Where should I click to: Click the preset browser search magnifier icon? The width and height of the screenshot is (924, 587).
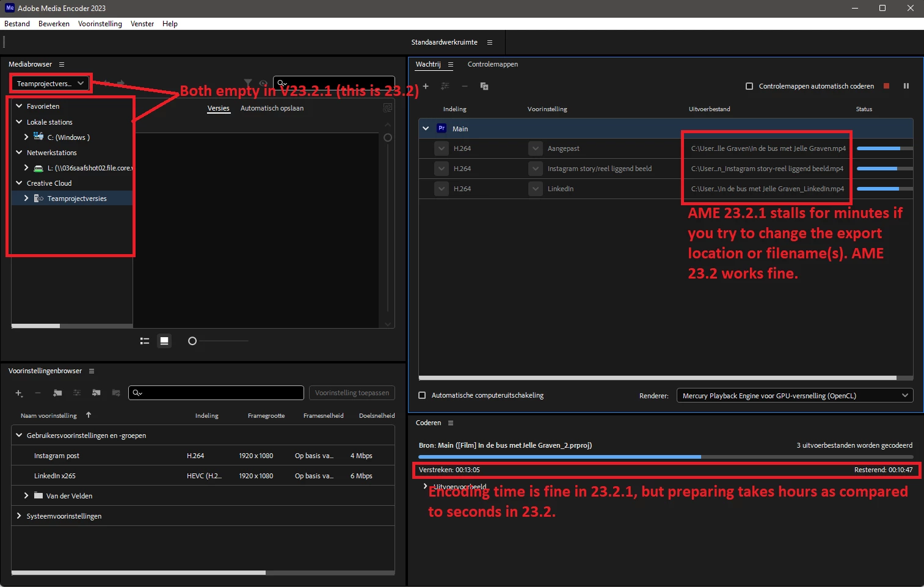click(137, 393)
